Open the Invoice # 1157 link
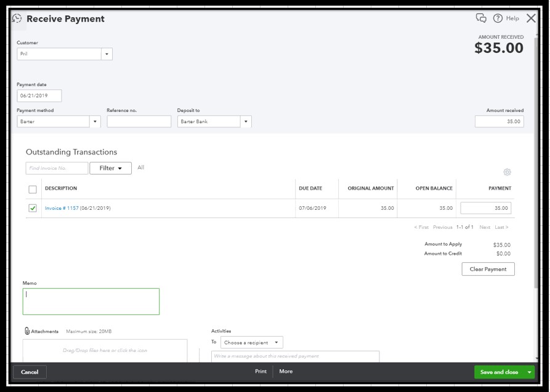This screenshot has width=550, height=392. click(62, 209)
